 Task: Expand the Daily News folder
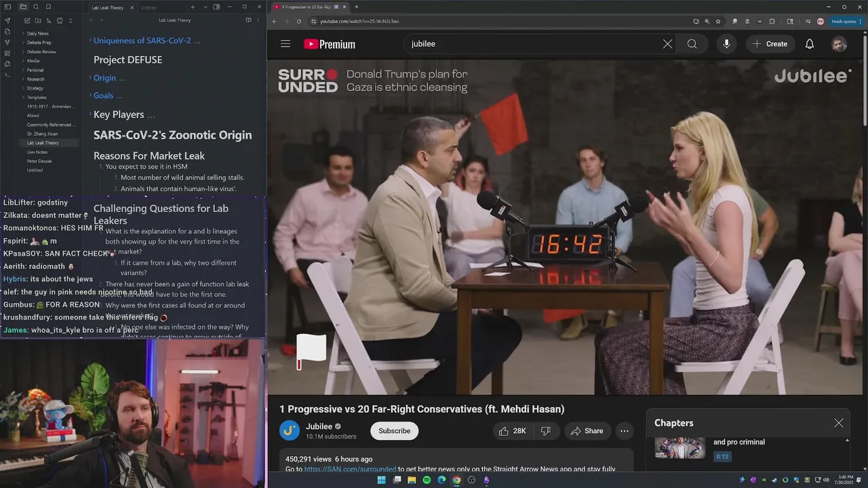click(x=23, y=33)
